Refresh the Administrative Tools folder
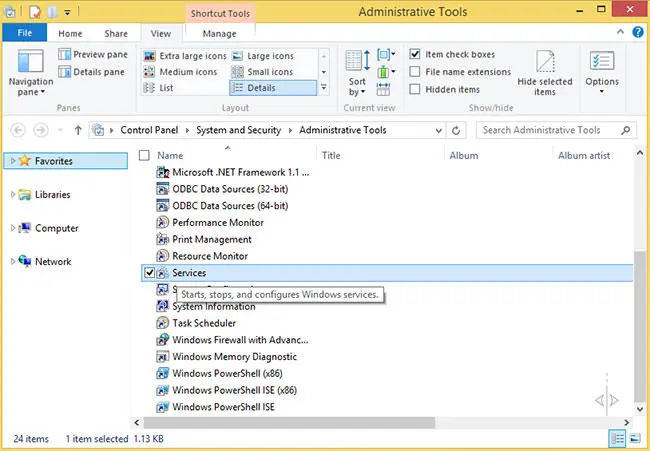650x451 pixels. click(x=456, y=131)
